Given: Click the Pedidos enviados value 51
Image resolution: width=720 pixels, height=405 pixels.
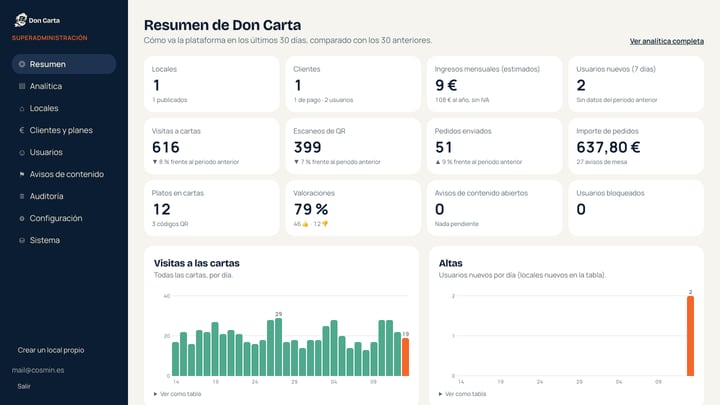Looking at the screenshot, I should click(444, 147).
